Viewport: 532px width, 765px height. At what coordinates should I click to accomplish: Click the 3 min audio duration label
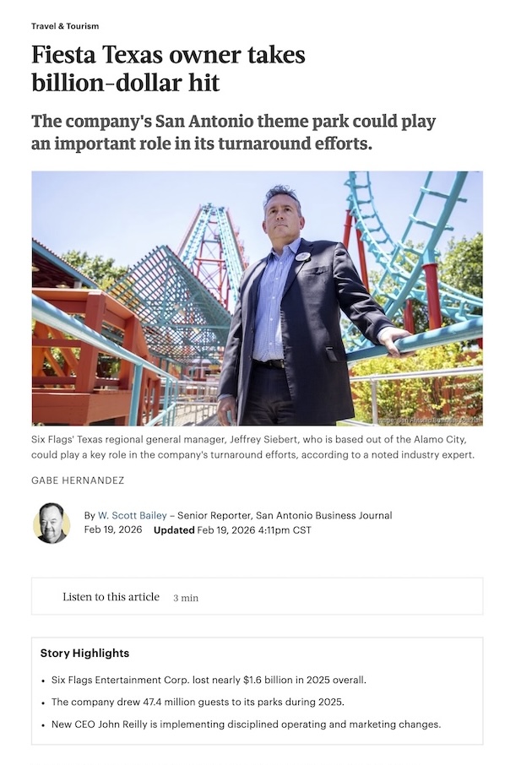(186, 598)
